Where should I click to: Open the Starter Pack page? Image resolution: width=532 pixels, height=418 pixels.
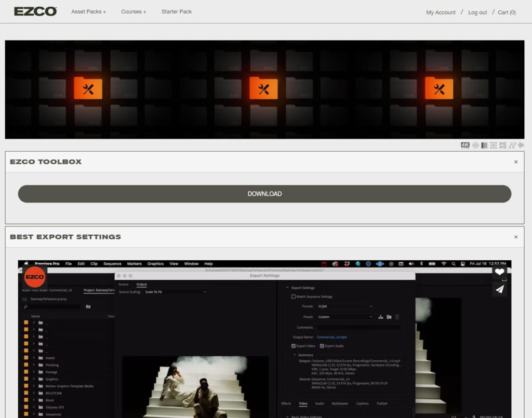click(x=177, y=11)
